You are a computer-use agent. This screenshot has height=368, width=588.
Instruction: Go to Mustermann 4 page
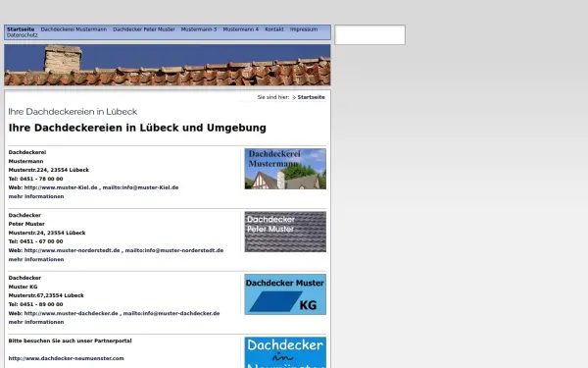click(241, 29)
